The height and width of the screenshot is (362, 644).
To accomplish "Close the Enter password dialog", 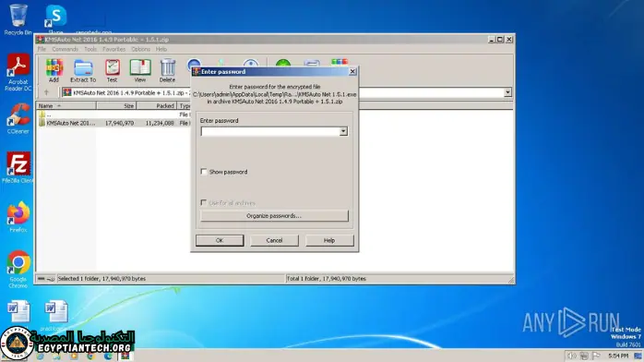I will point(352,71).
